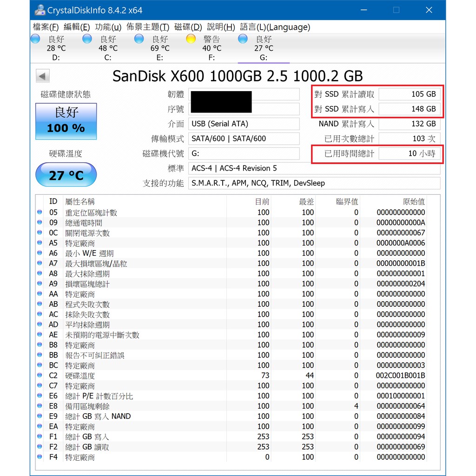Open the 功能(u) menu
476x476 pixels.
pyautogui.click(x=108, y=27)
